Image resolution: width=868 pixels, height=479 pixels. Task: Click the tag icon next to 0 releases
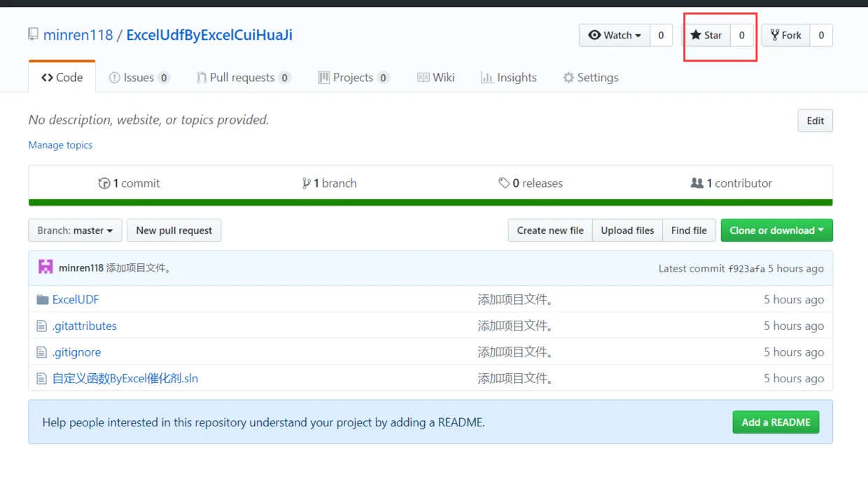pyautogui.click(x=504, y=183)
